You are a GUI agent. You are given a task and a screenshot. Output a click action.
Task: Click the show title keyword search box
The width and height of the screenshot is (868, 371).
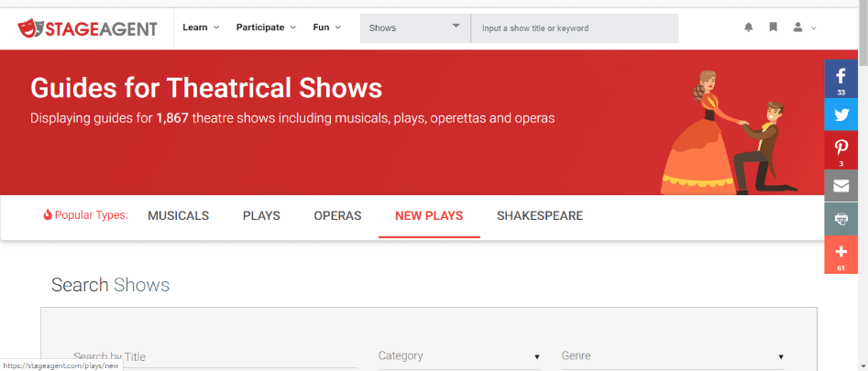coord(575,28)
